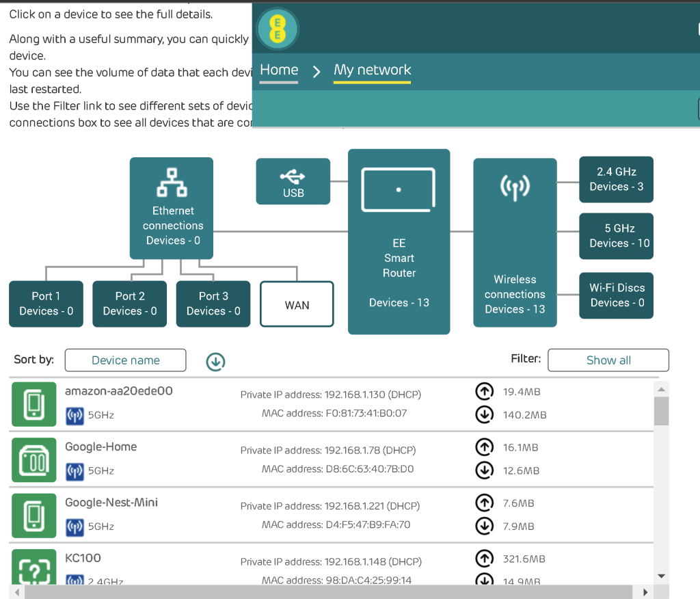This screenshot has height=599, width=700.
Task: Click upload arrow icon for KC100
Action: point(485,559)
